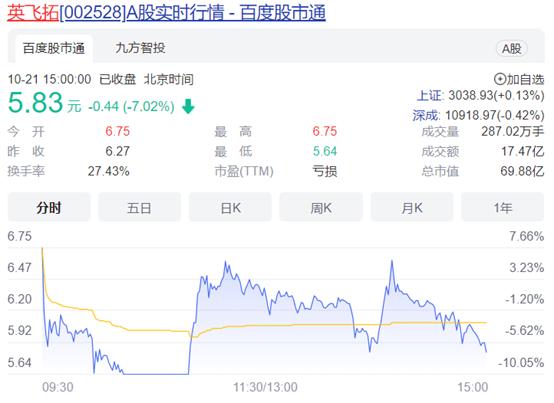Click the current price 5.83
Viewport: 554px width, 403px height.
35,103
